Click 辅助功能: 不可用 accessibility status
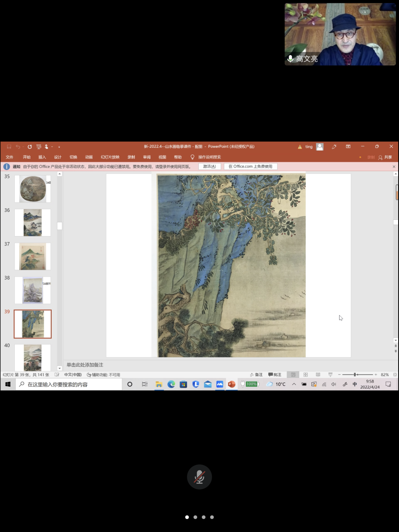 click(x=103, y=375)
